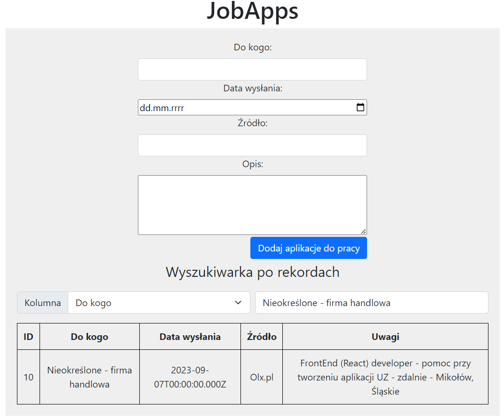
Task: Click the 'Do kogo' table header cell
Action: [x=89, y=336]
